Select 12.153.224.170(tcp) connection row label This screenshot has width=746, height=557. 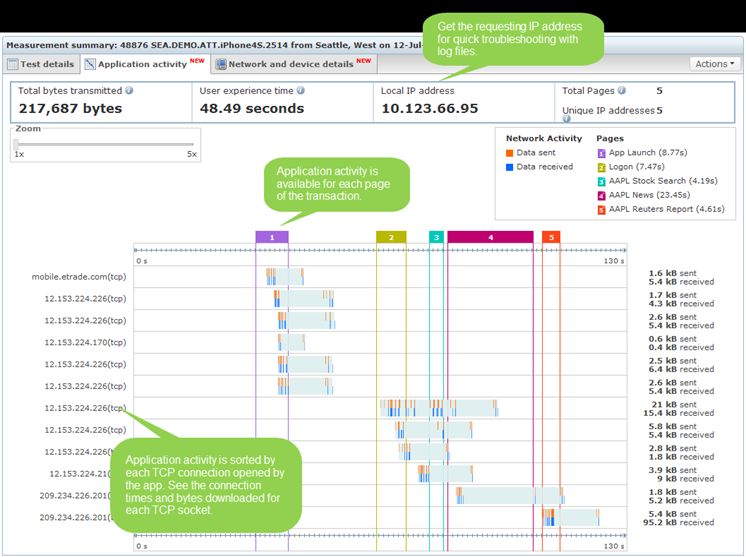tap(85, 342)
